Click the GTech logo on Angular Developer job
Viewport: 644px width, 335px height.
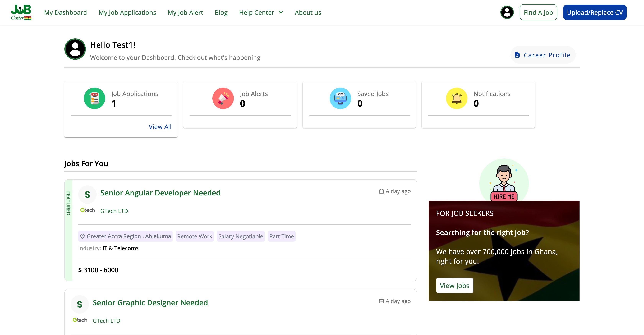point(88,210)
